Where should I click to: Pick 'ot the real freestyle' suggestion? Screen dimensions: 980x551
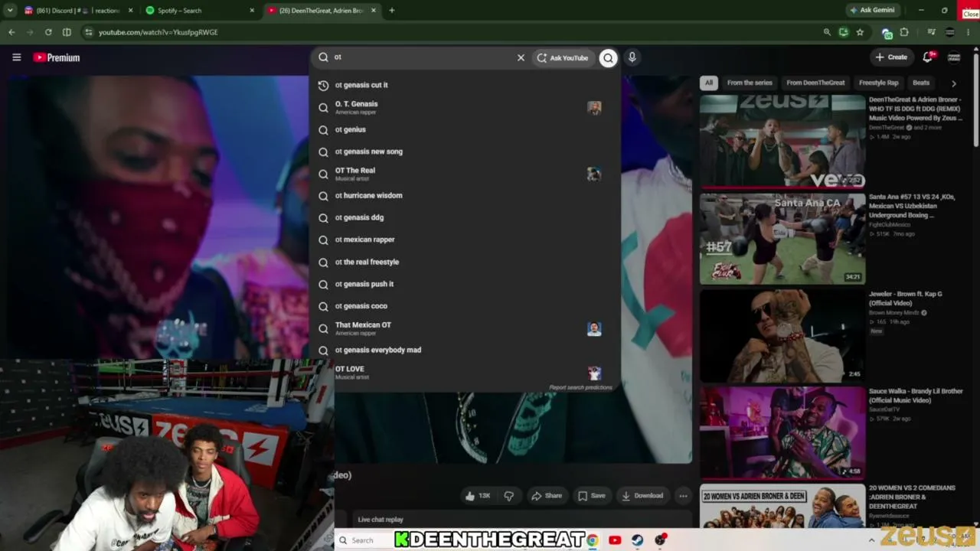point(465,262)
